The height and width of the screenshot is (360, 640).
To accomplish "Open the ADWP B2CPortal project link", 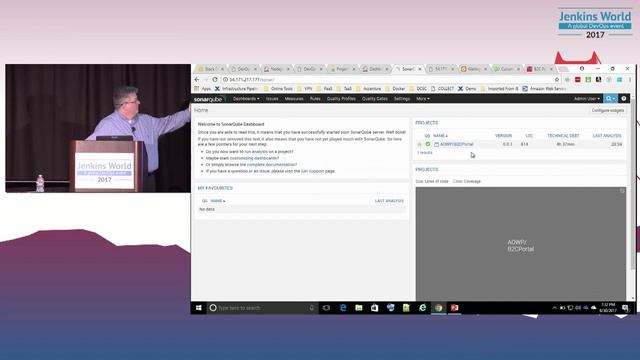I will click(457, 144).
